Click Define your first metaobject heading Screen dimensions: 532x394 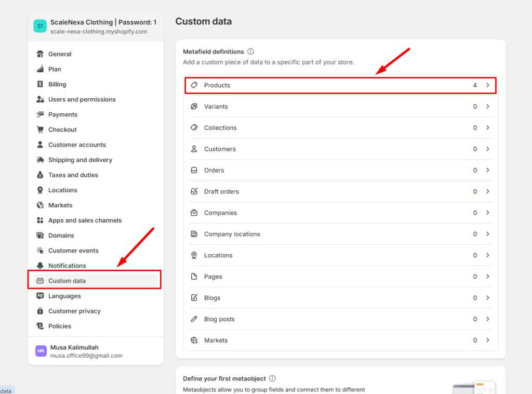click(224, 378)
